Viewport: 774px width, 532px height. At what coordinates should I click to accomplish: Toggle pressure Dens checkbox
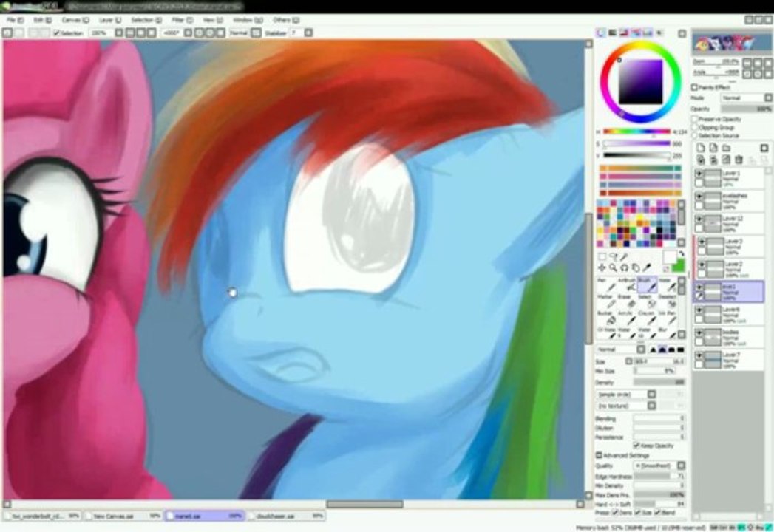coord(615,513)
